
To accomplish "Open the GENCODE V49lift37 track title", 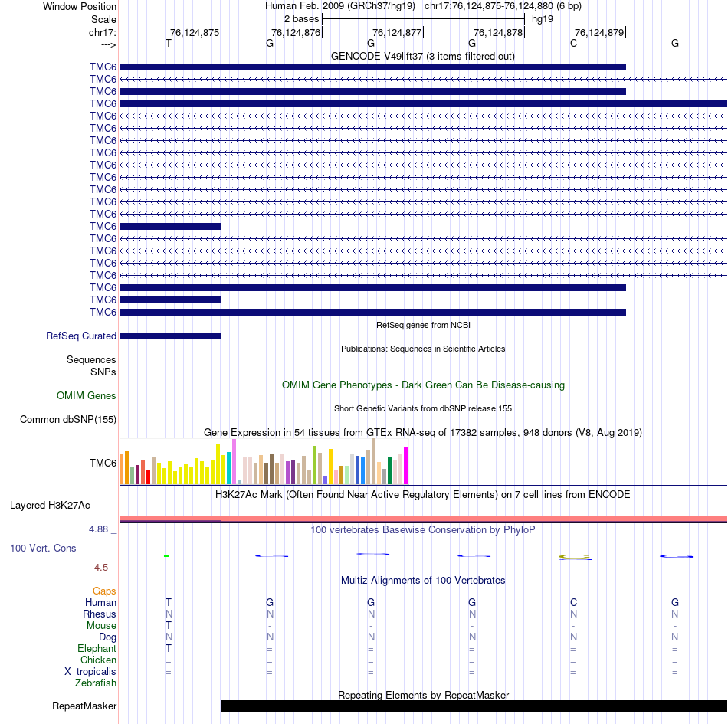I will (422, 56).
